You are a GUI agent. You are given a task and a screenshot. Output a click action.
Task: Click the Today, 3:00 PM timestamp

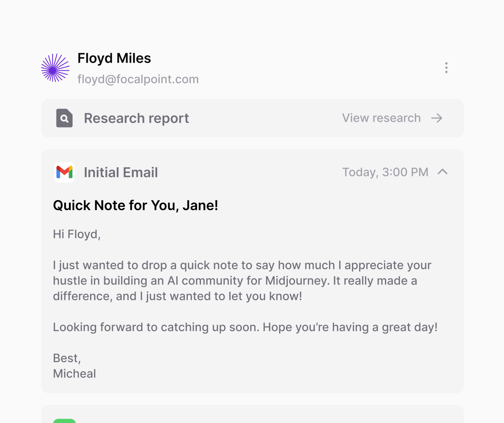click(x=385, y=172)
